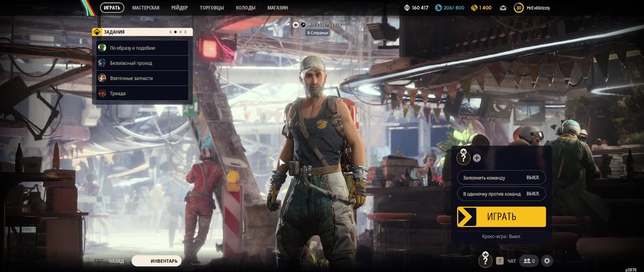
Task: Open quest Триада
Action: [142, 93]
